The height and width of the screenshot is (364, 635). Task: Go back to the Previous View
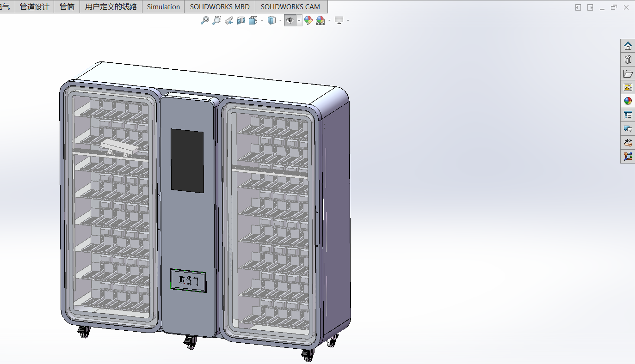[x=229, y=20]
